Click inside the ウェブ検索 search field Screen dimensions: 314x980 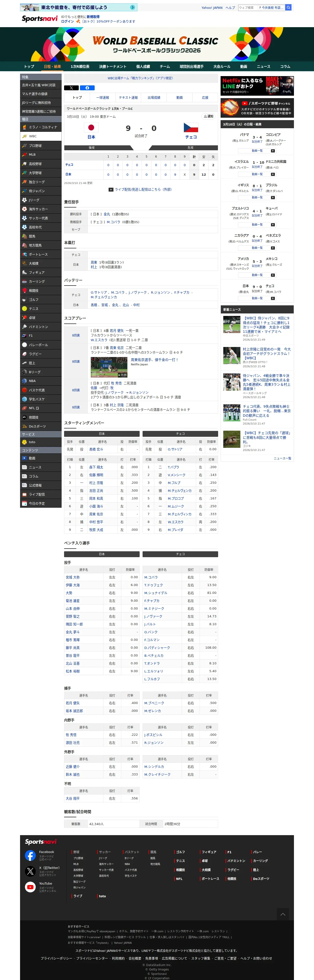pyautogui.click(x=247, y=8)
